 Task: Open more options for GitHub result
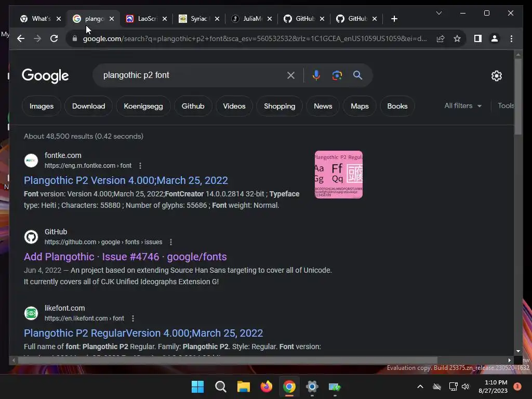pos(170,242)
